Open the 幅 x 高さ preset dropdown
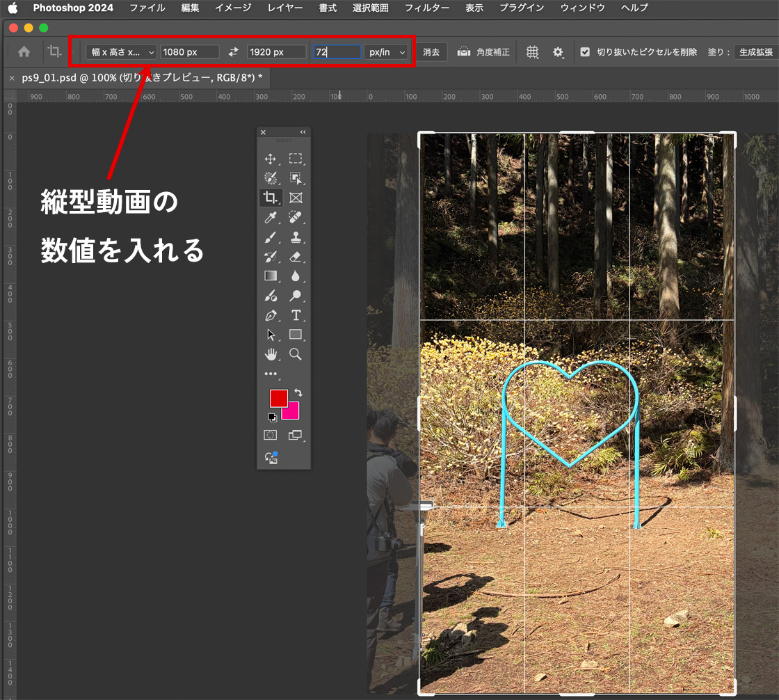This screenshot has width=779, height=700. pos(121,52)
